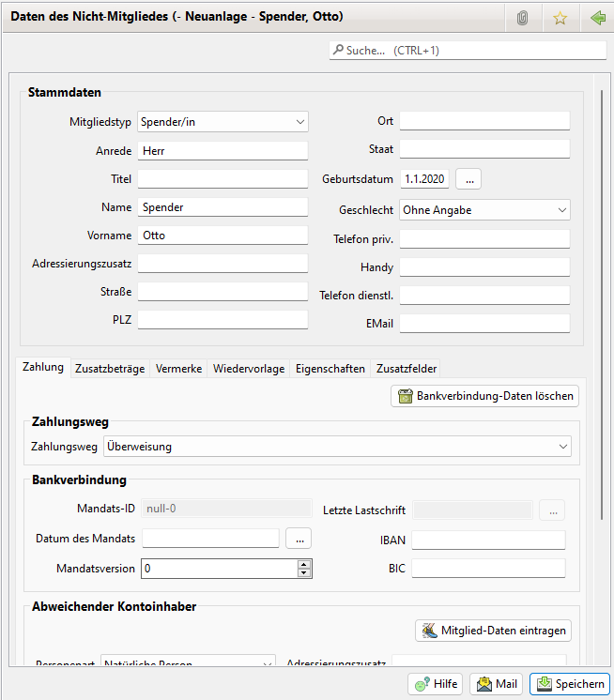Click the IBAN input field
Image resolution: width=614 pixels, height=700 pixels.
coord(488,540)
